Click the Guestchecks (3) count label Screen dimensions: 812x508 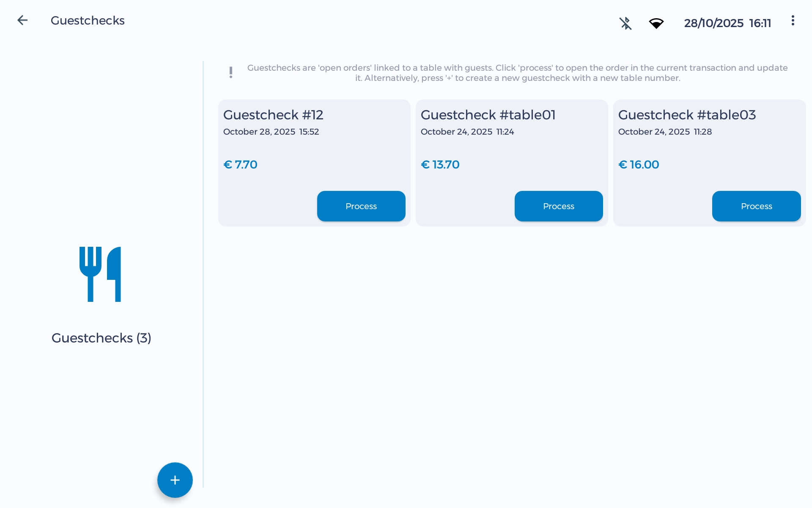pyautogui.click(x=101, y=338)
